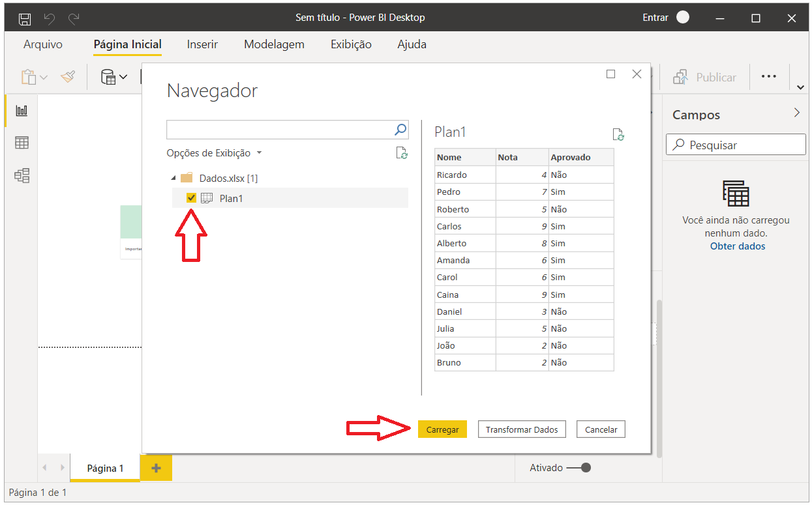Click the Paste clipboard icon
The width and height of the screenshot is (812, 505).
tap(27, 76)
